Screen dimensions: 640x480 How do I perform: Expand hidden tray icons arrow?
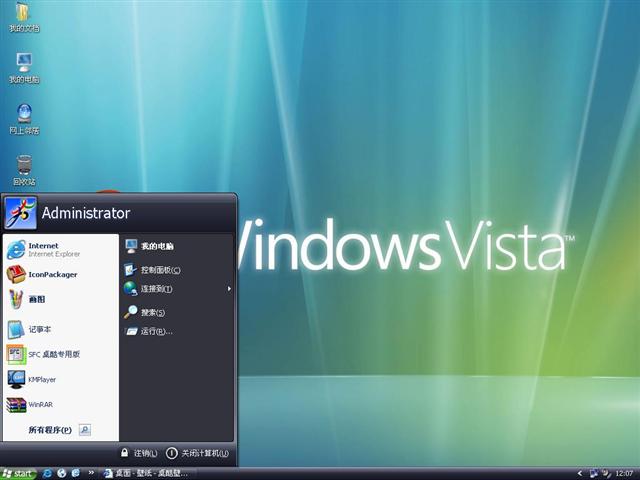pyautogui.click(x=580, y=473)
